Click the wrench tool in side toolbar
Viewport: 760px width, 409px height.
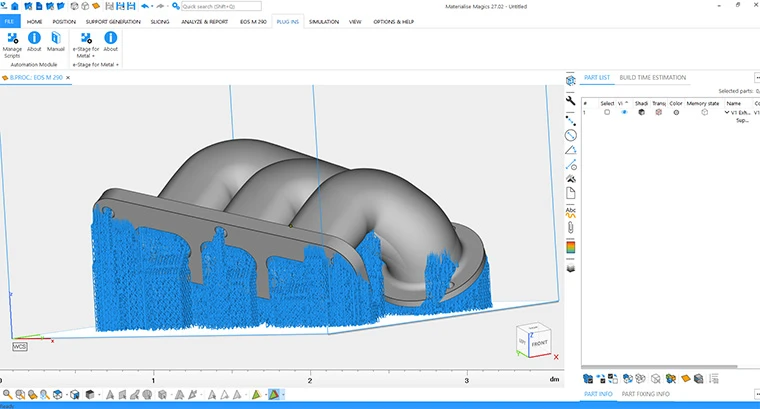tap(570, 100)
